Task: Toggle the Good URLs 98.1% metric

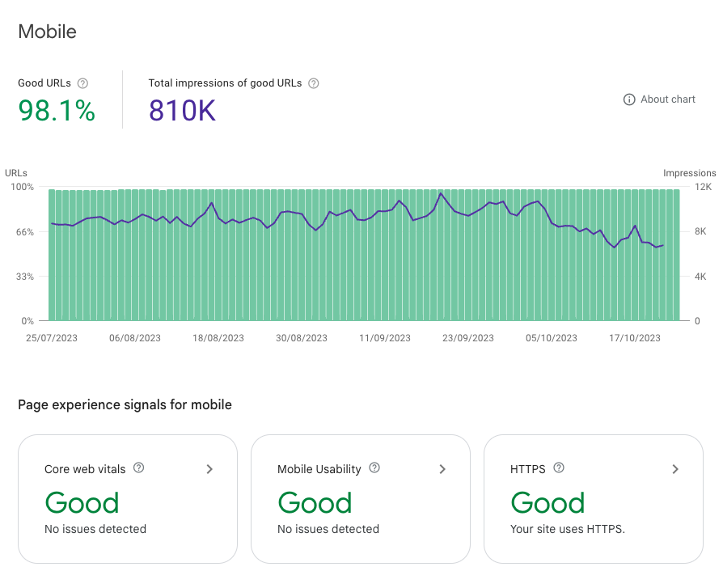Action: coord(57,111)
